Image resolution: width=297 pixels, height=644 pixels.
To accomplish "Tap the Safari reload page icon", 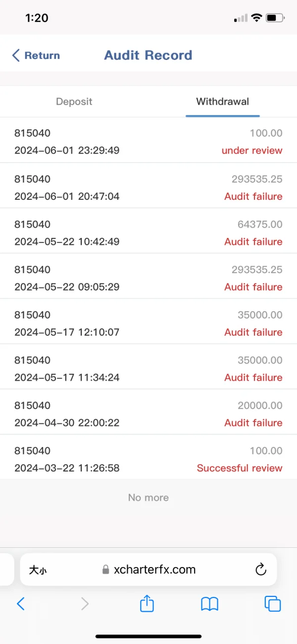I will pyautogui.click(x=261, y=570).
